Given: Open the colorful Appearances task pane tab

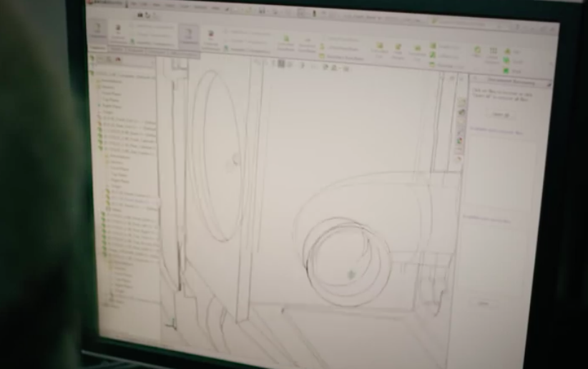Looking at the screenshot, I should [x=459, y=141].
